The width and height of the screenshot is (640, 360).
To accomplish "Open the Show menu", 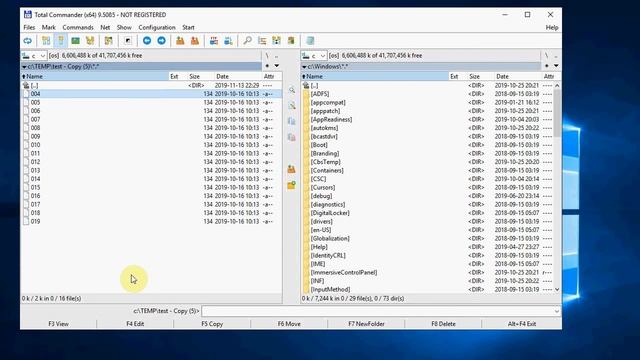I will coord(124,27).
